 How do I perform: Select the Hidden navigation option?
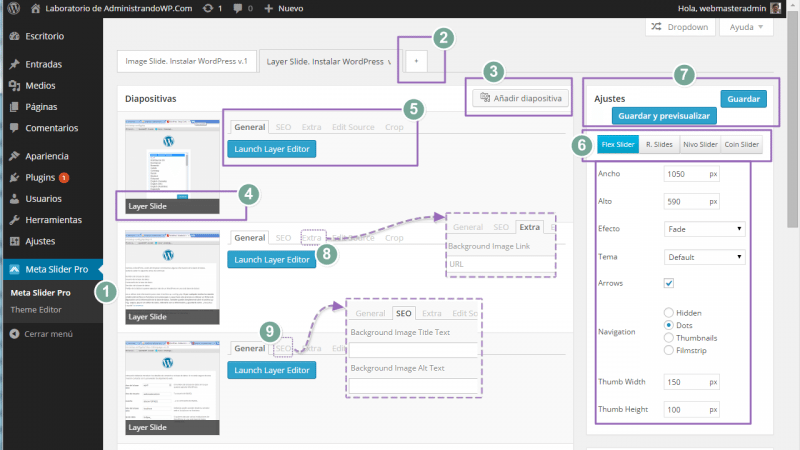pyautogui.click(x=668, y=312)
